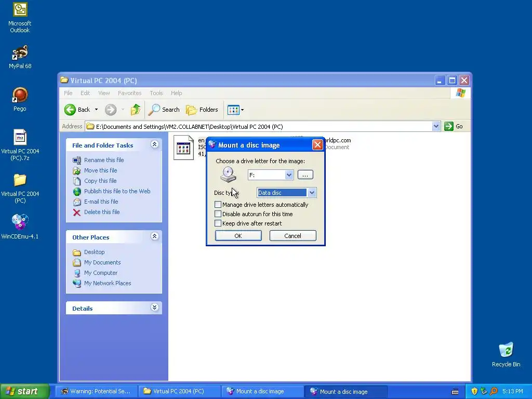Screen dimensions: 532x399
Task: Open the Disc type Data disc dropdown
Action: tap(312, 193)
